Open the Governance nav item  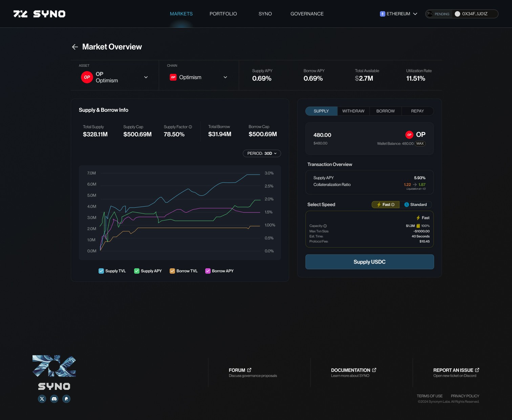[x=307, y=14]
